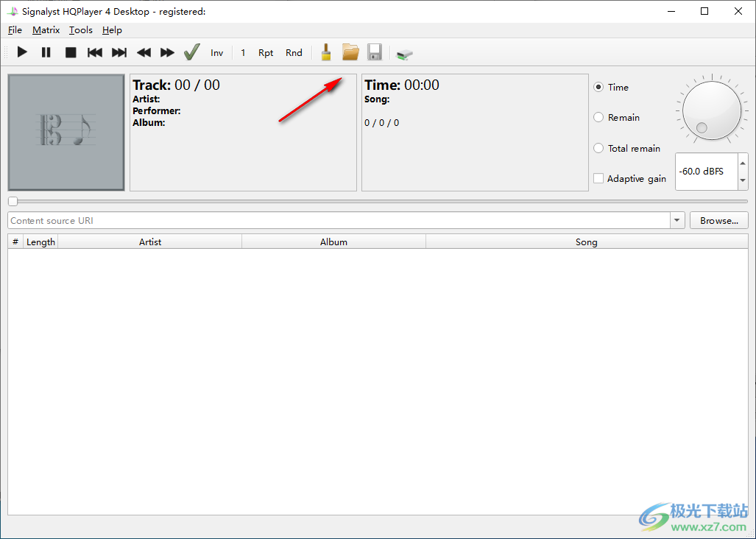This screenshot has height=539, width=756.
Task: Save playlist with the floppy disk icon
Action: 375,52
